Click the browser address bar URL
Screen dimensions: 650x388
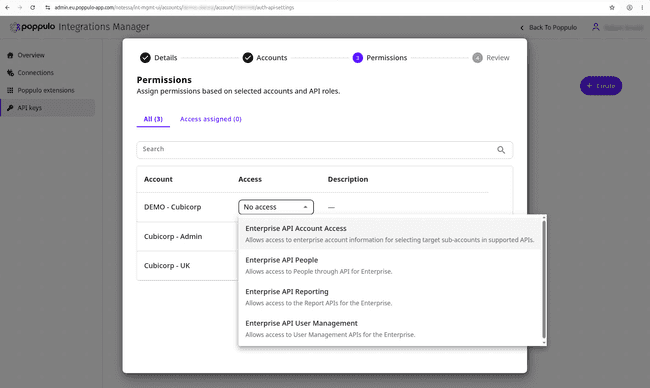coord(174,7)
